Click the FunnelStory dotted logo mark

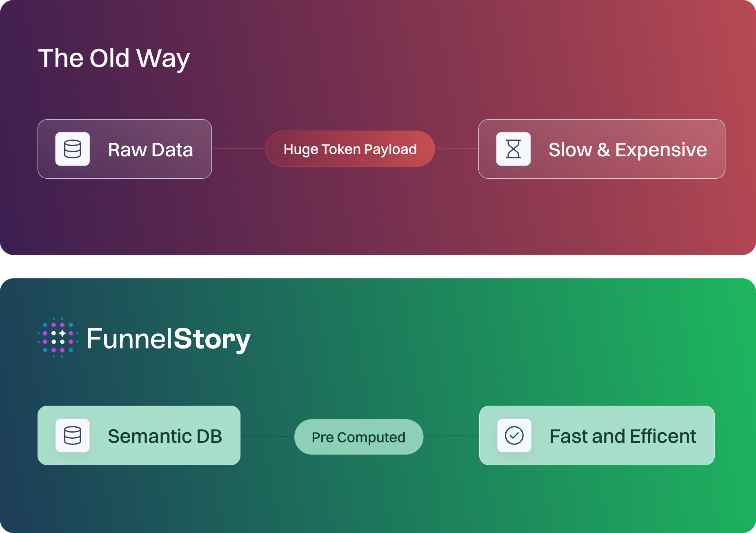click(58, 338)
